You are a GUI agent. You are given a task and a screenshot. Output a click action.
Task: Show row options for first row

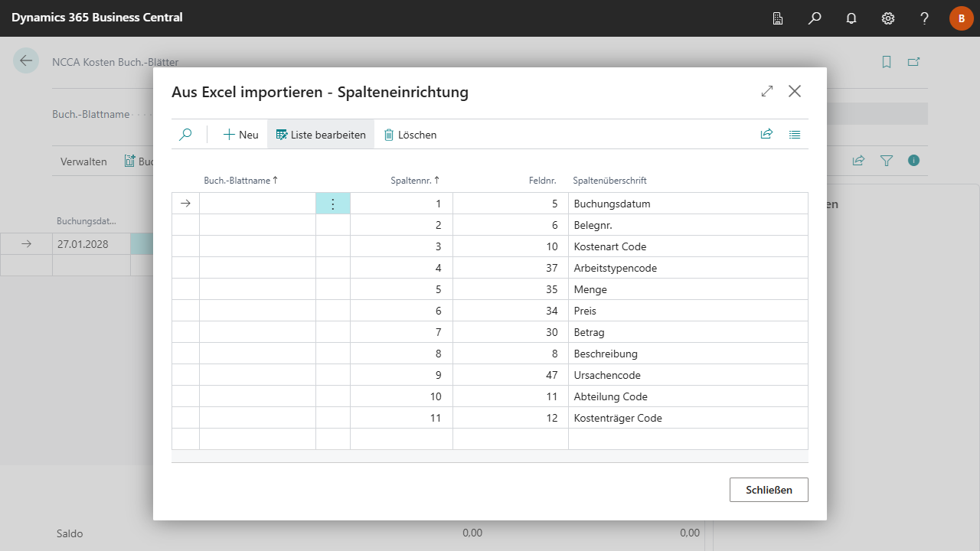click(x=333, y=204)
